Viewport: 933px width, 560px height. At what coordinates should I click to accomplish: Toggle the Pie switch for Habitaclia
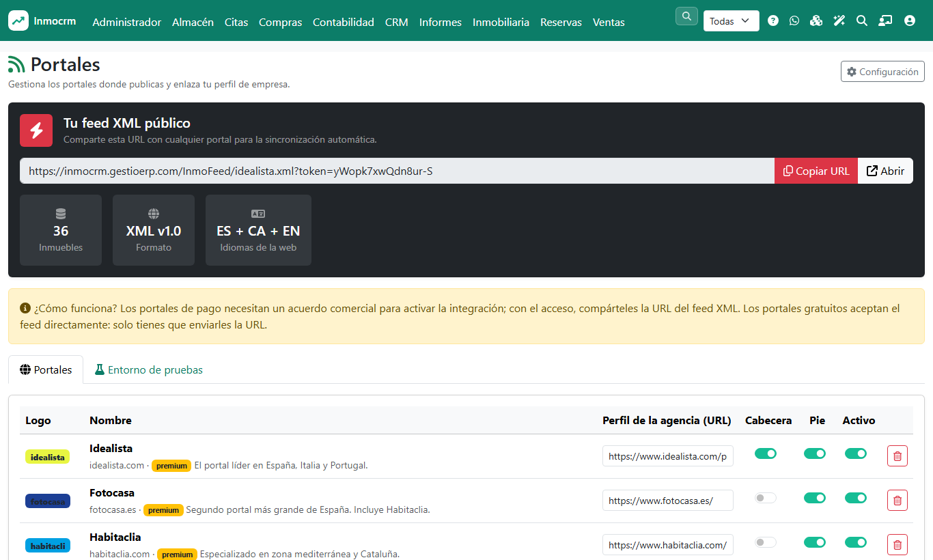(815, 542)
